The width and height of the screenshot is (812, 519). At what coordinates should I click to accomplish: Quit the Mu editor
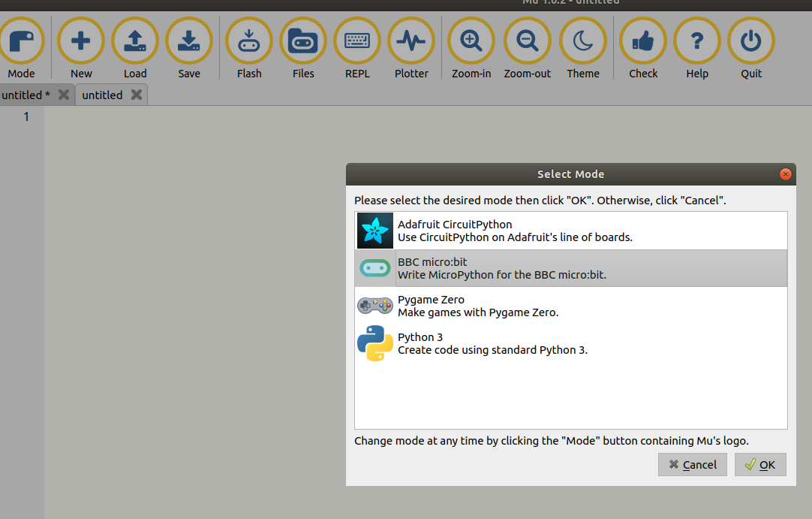click(751, 48)
